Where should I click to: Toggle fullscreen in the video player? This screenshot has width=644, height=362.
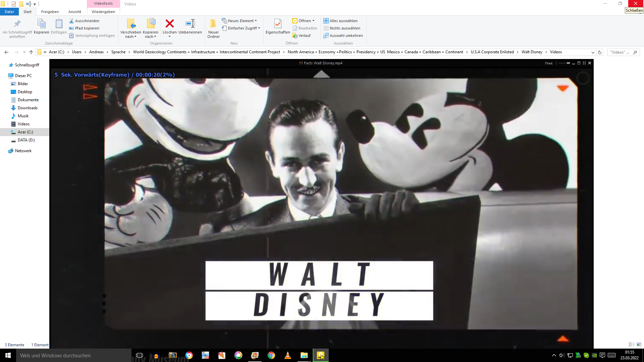click(584, 63)
